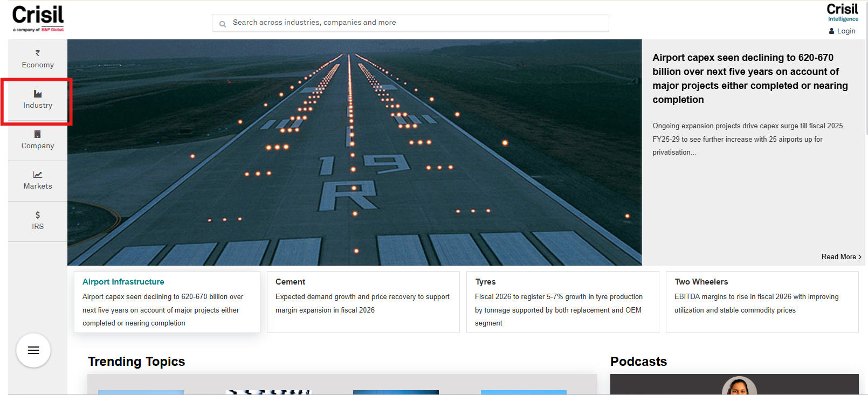Select the Company building icon

tap(38, 134)
